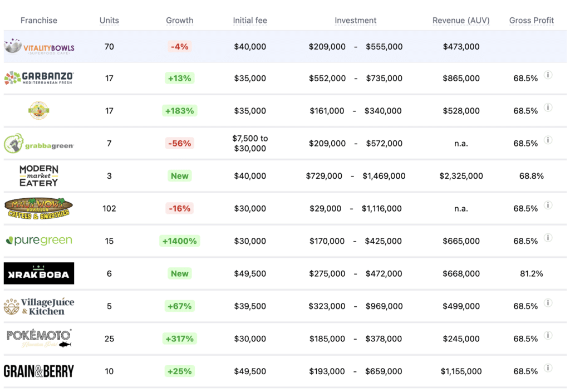This screenshot has width=570, height=392.
Task: Sort by the Revenue (AUV) column header
Action: pos(461,21)
